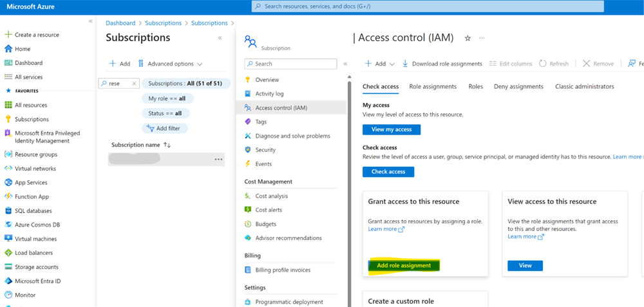Click Refresh in the IAM toolbar
Viewport: 644px width, 307px height.
[554, 64]
